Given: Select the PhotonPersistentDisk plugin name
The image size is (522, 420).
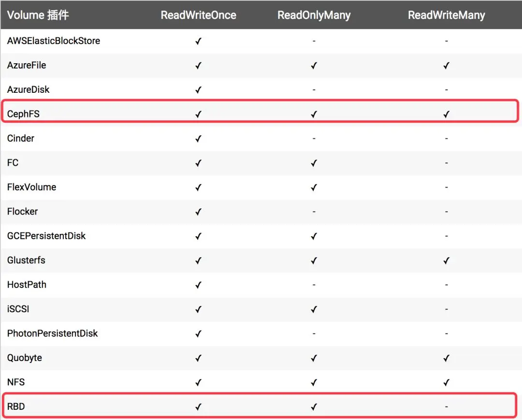Looking at the screenshot, I should coord(53,333).
